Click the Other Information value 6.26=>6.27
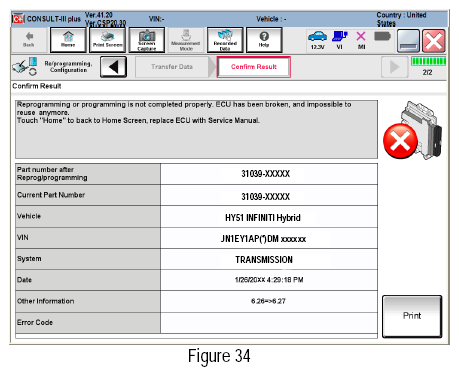The image size is (459, 376). 268,301
